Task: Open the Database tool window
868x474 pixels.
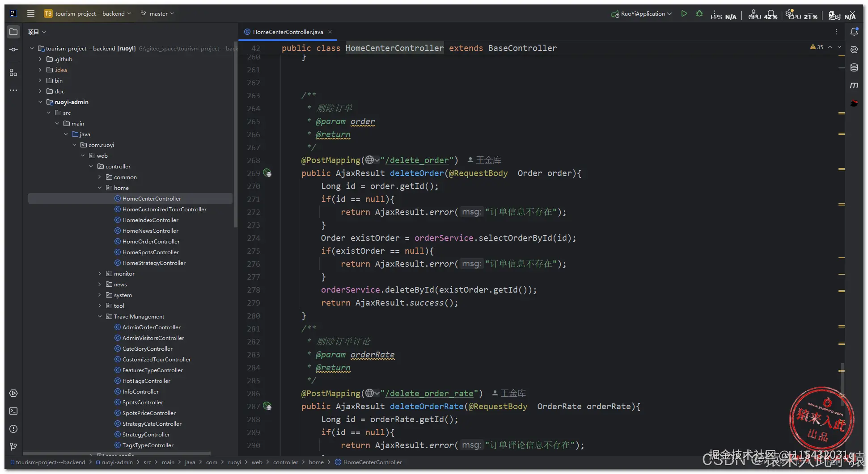Action: coord(854,67)
